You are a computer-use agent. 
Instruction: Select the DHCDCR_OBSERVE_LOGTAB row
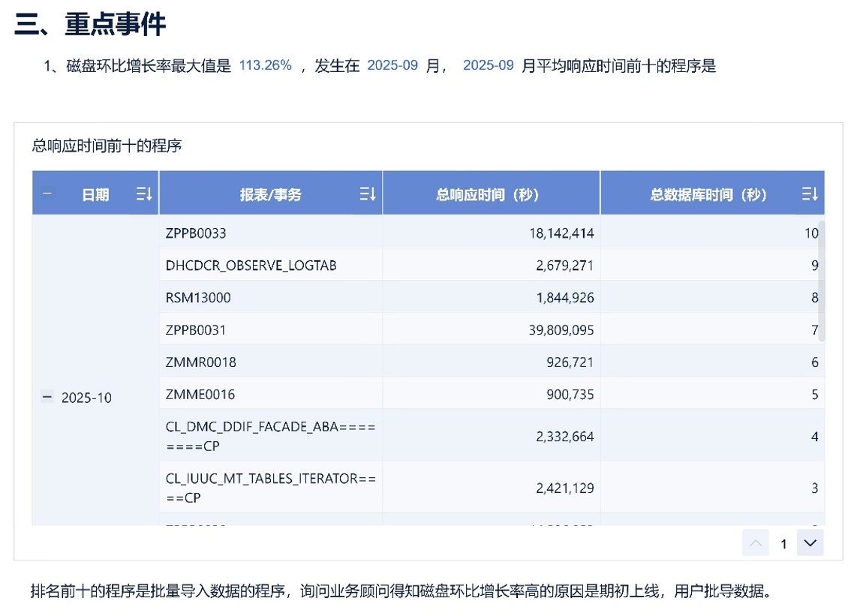(x=251, y=266)
